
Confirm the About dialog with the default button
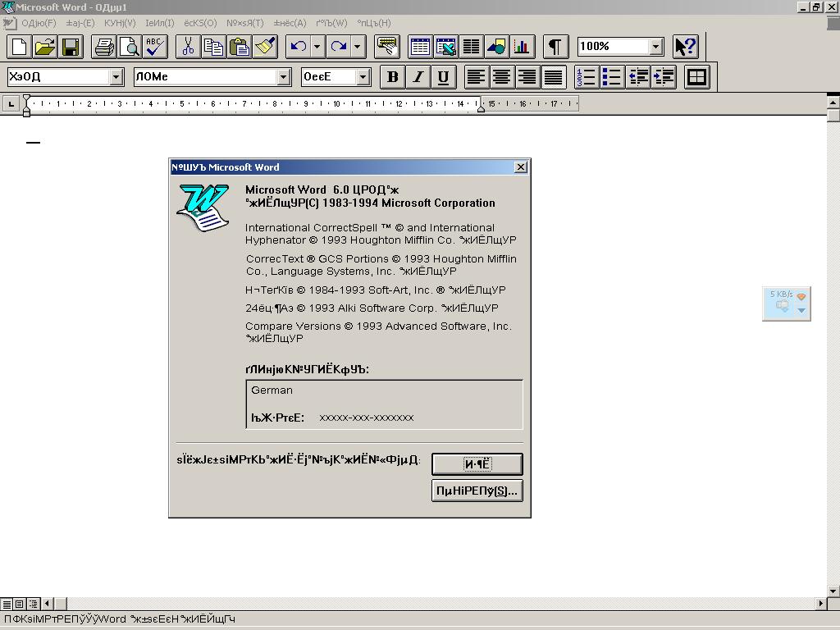(477, 464)
